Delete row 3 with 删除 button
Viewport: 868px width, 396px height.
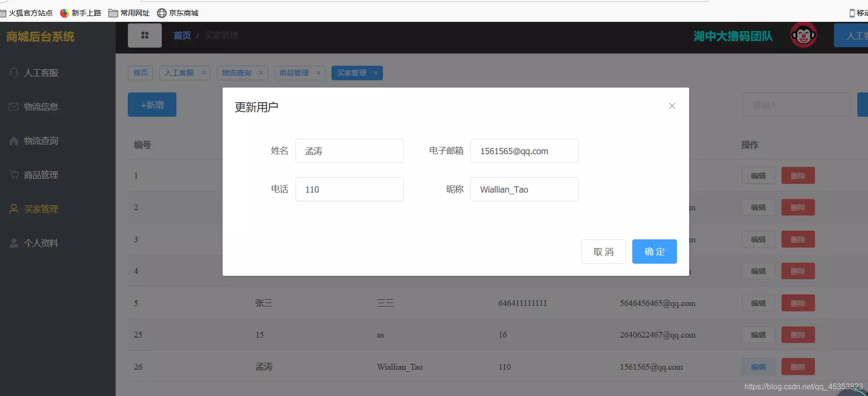click(798, 239)
